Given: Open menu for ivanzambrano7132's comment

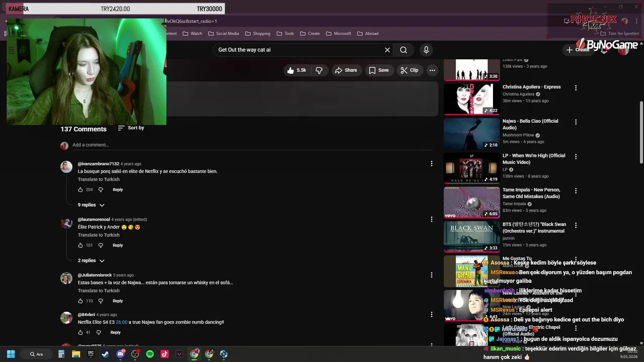Looking at the screenshot, I should (x=431, y=163).
